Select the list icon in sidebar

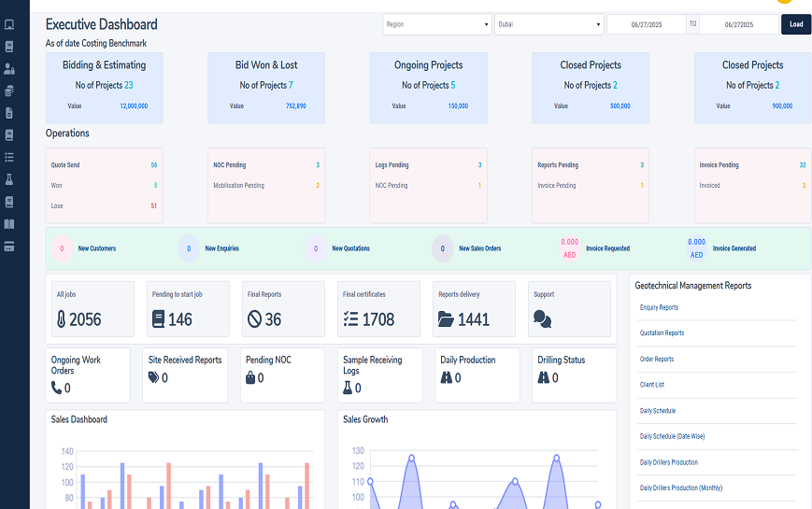[x=9, y=157]
